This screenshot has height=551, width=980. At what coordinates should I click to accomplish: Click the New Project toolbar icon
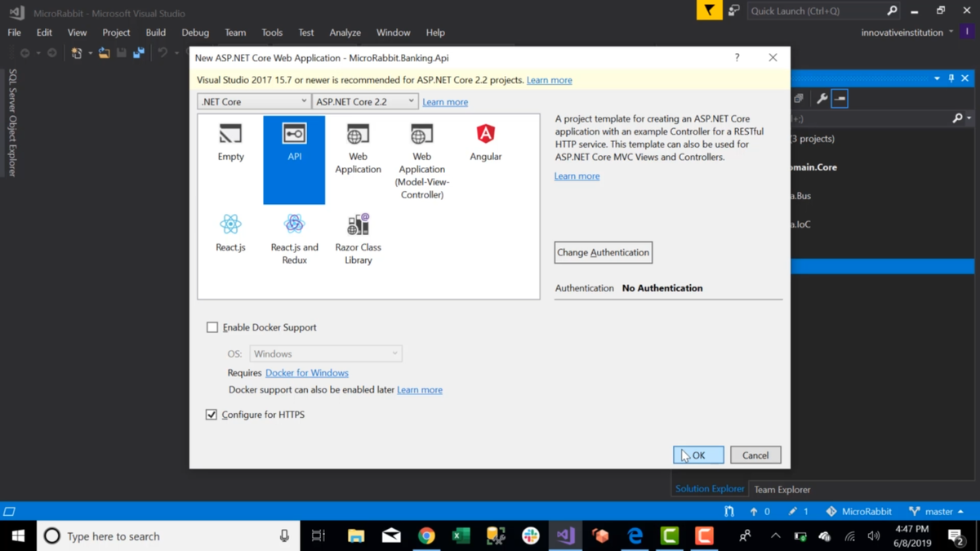point(76,53)
